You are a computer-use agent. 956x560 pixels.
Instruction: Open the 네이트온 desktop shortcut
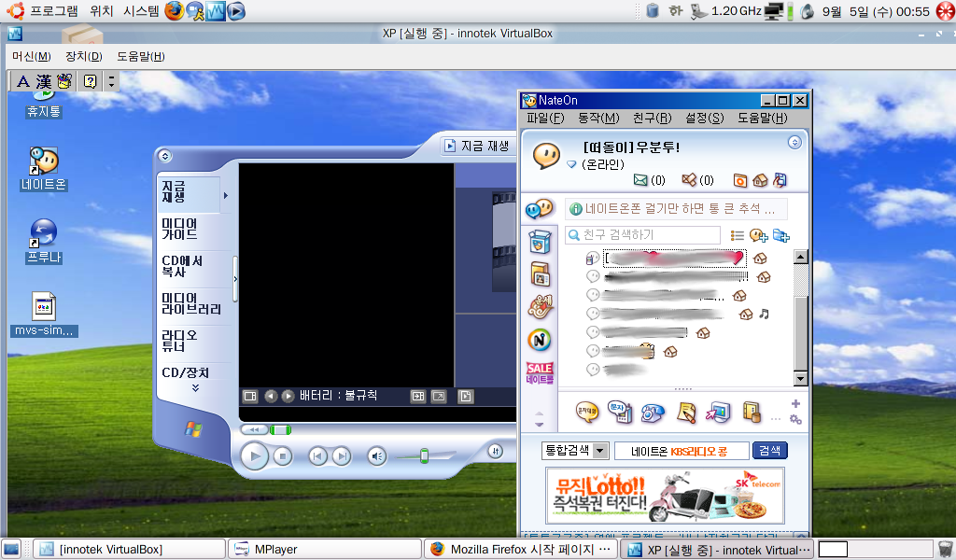[43, 169]
